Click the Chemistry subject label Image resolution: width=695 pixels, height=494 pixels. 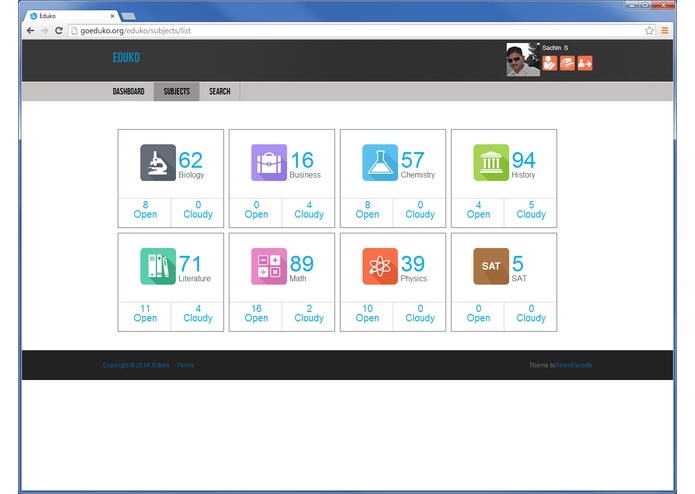(x=418, y=175)
